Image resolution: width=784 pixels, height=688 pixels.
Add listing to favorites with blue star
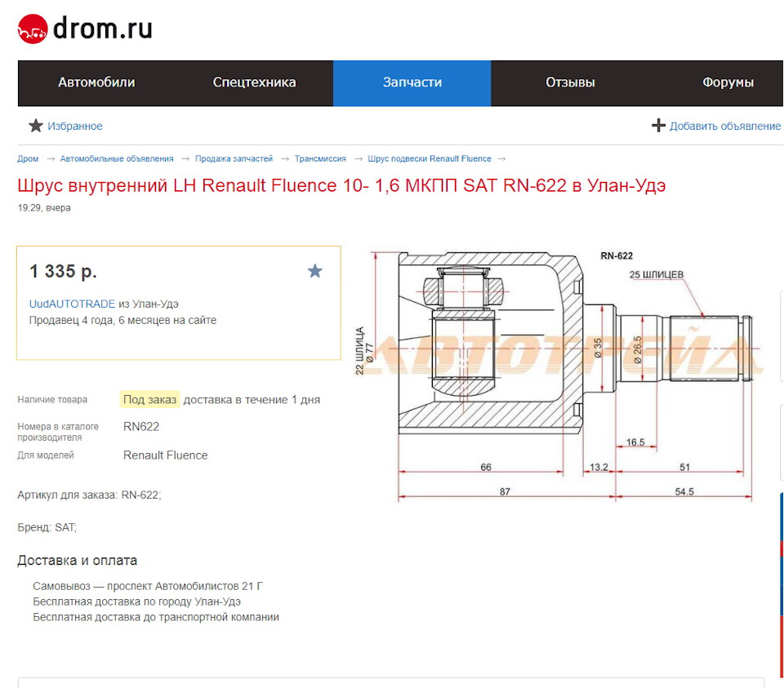(315, 271)
